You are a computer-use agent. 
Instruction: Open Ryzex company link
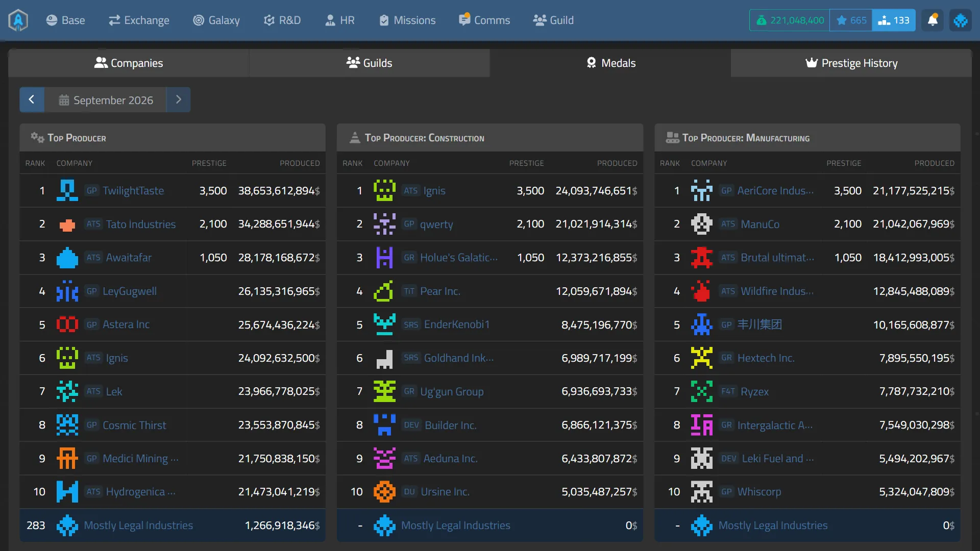pos(754,391)
